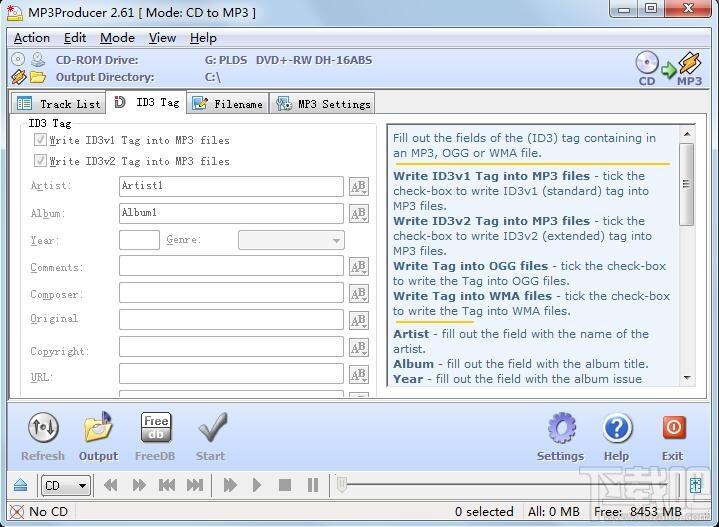The height and width of the screenshot is (527, 719).
Task: Click the fast forward playback button
Action: tap(139, 485)
